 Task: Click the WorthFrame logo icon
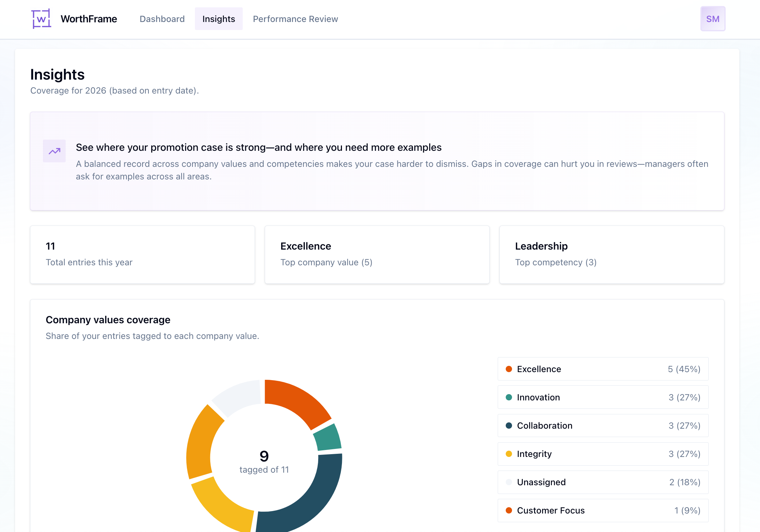(41, 19)
